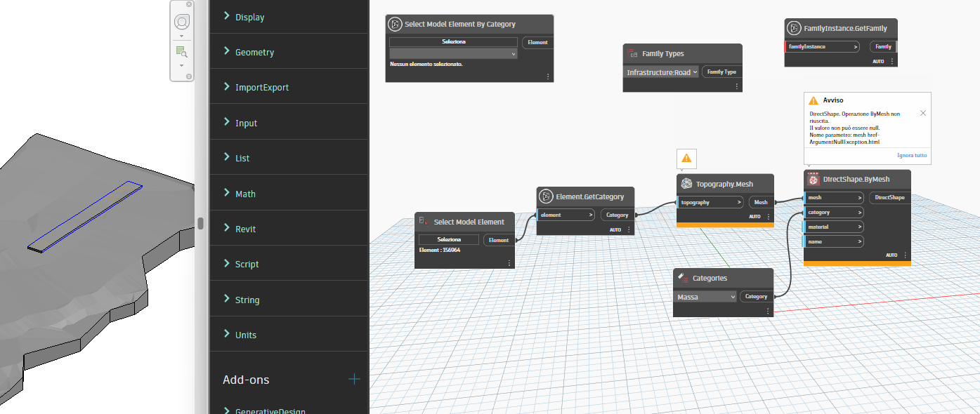
Task: Click Seleziona in Select Model Element By Category node
Action: (x=453, y=42)
